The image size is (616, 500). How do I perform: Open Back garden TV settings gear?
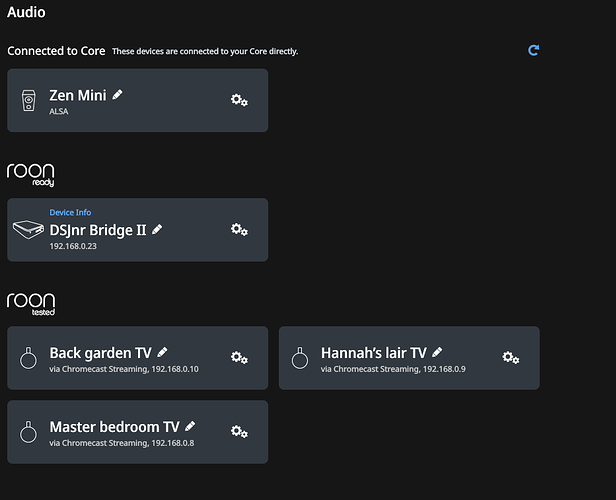(x=239, y=358)
